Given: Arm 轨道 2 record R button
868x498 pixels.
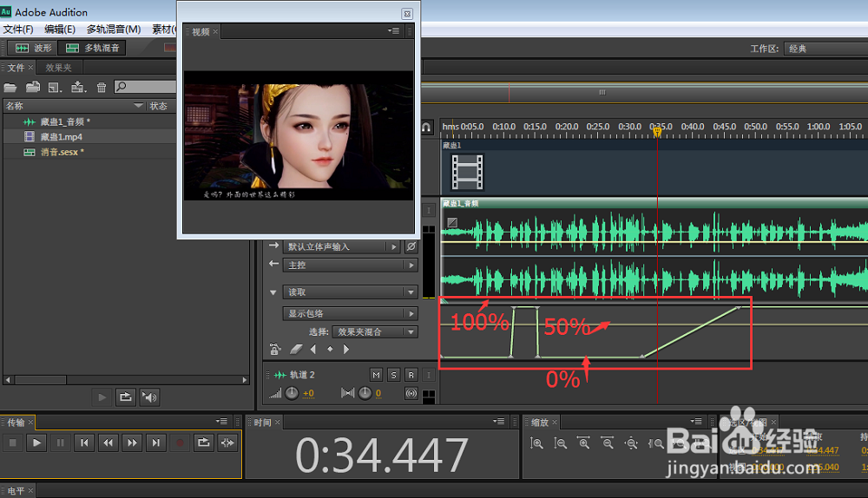Looking at the screenshot, I should point(411,375).
